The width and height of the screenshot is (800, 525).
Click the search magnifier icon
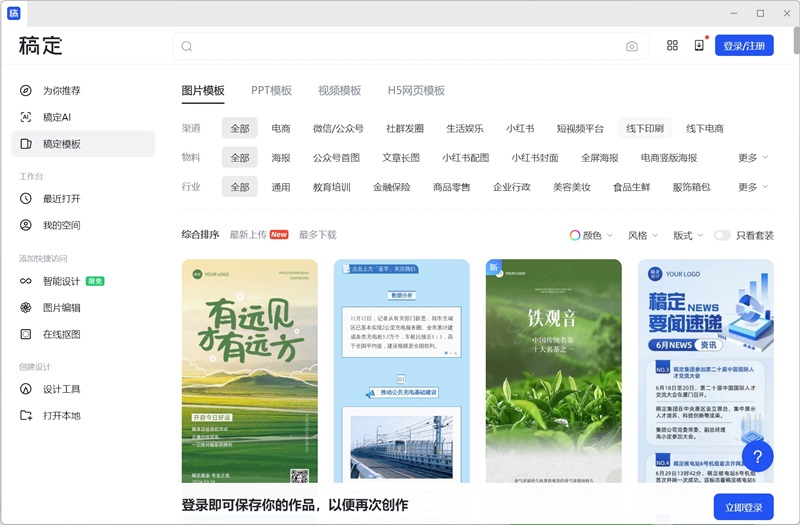(x=187, y=46)
